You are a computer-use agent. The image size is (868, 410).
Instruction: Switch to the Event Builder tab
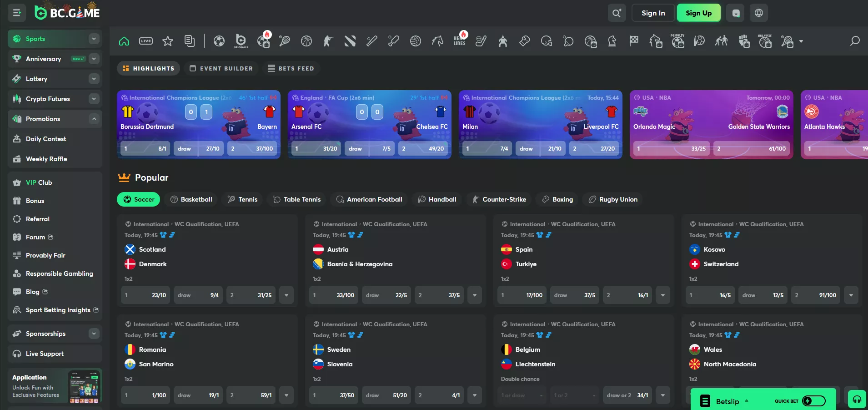click(221, 68)
